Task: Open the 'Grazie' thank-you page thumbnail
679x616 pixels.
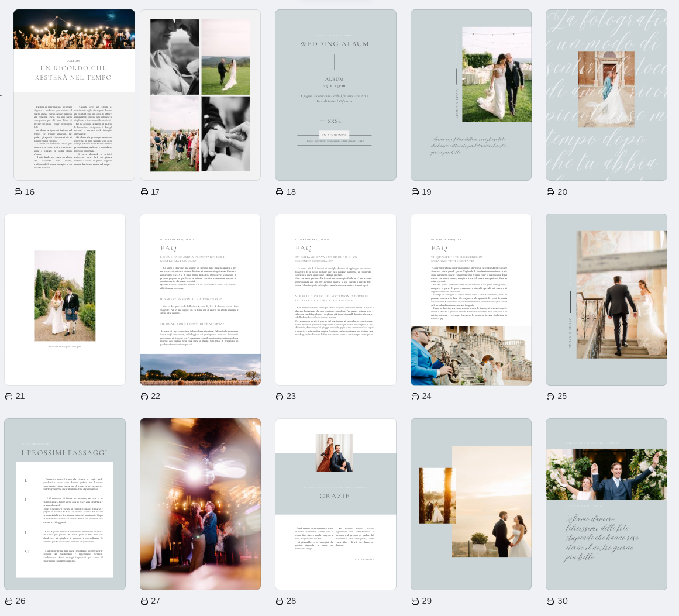Action: 335,504
